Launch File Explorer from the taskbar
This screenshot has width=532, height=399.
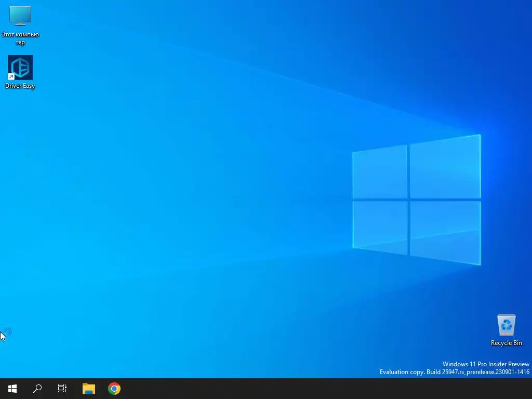coord(89,389)
